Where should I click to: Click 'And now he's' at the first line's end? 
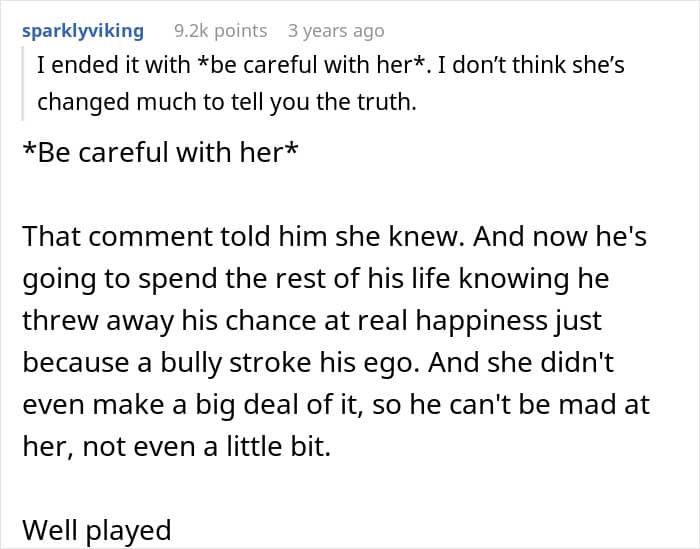click(543, 236)
